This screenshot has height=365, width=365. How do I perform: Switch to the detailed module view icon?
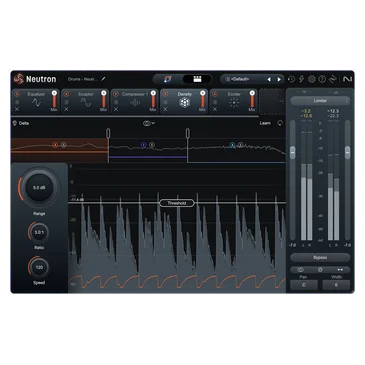click(198, 79)
